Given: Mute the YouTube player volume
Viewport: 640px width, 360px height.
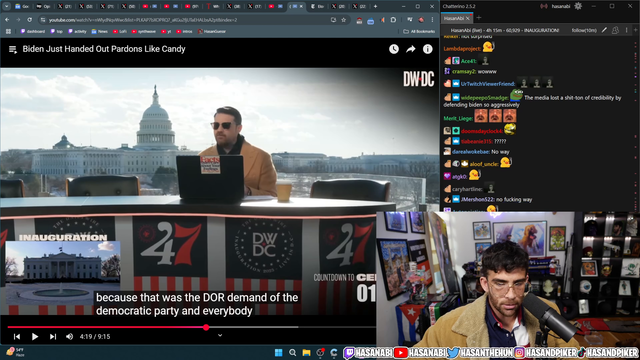Looking at the screenshot, I should point(69,337).
